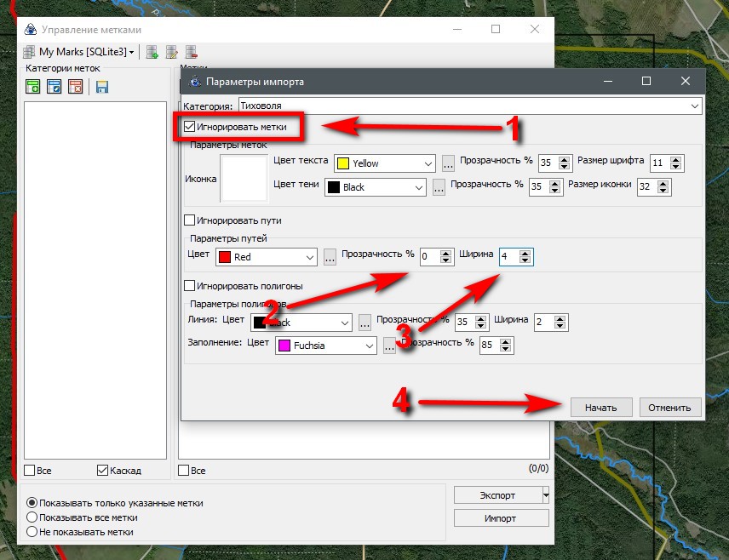Click the Начать button

[601, 408]
